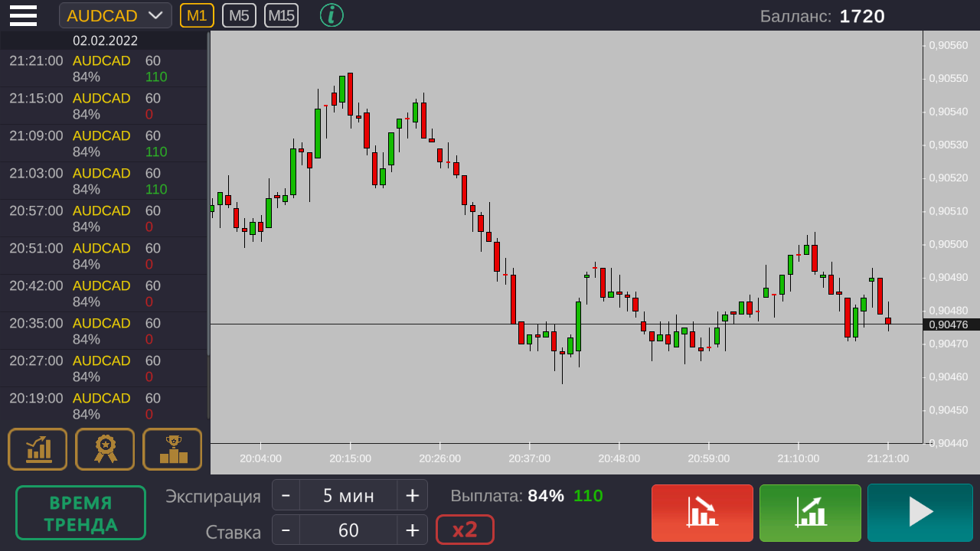980x551 pixels.
Task: Expand the AUDCAD currency pair dropdown
Action: coord(116,15)
